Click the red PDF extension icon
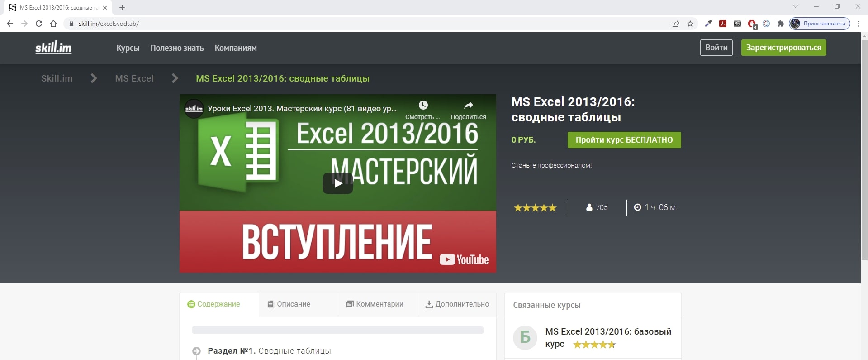Viewport: 868px width, 360px height. click(723, 24)
